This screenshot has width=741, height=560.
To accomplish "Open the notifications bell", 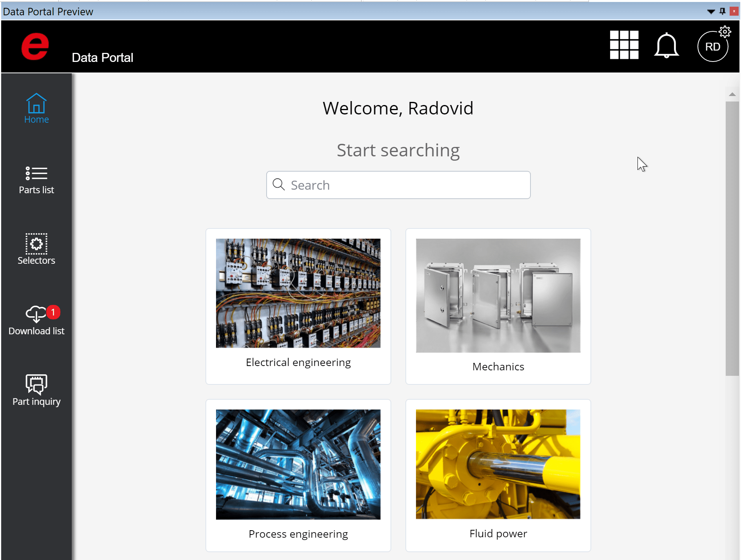I will [x=667, y=46].
